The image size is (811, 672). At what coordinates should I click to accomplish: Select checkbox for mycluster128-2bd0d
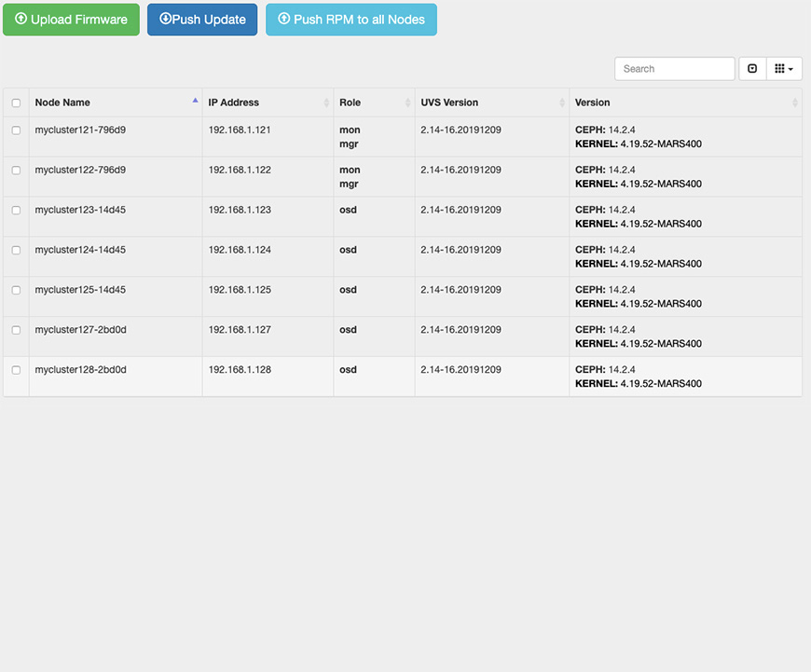[16, 370]
